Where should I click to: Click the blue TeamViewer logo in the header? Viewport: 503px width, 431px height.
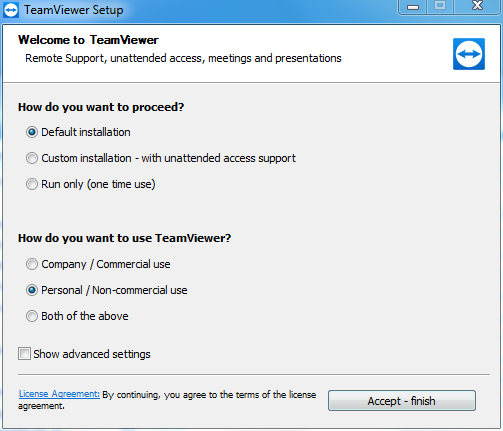click(469, 54)
